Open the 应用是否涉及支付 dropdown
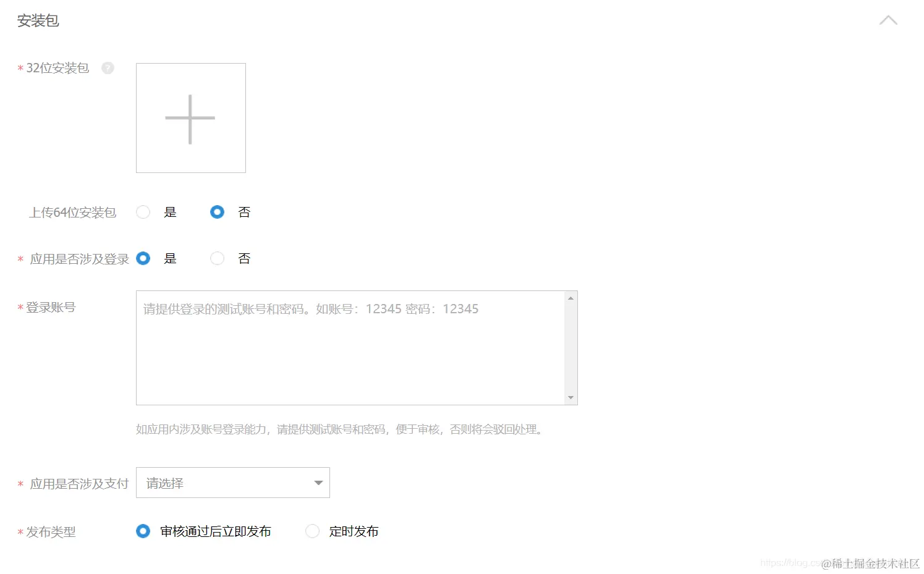Viewport: 924px width, 574px height. tap(232, 483)
